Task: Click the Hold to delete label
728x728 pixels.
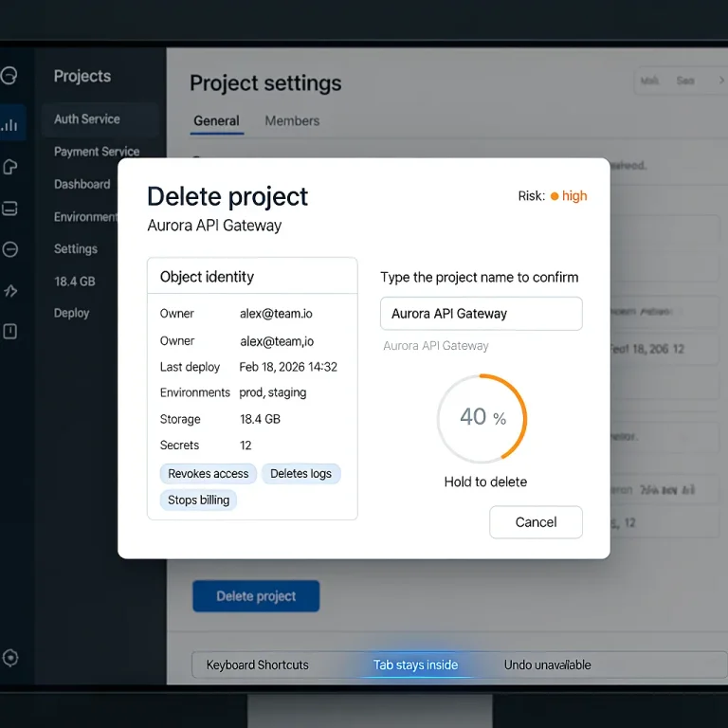Action: click(x=485, y=482)
